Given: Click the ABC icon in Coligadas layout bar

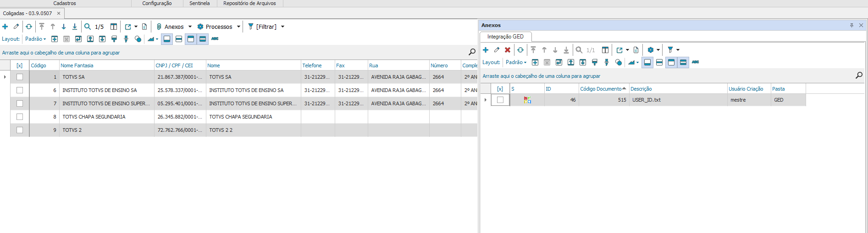Looking at the screenshot, I should [x=215, y=39].
